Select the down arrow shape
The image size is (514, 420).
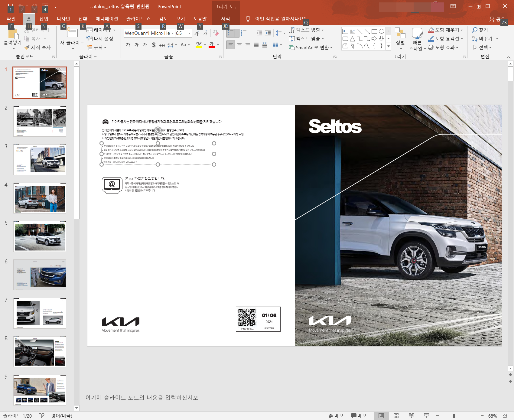coord(382,39)
